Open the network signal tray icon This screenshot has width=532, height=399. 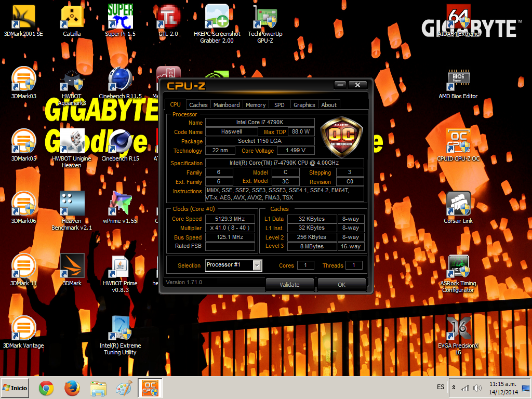point(465,388)
